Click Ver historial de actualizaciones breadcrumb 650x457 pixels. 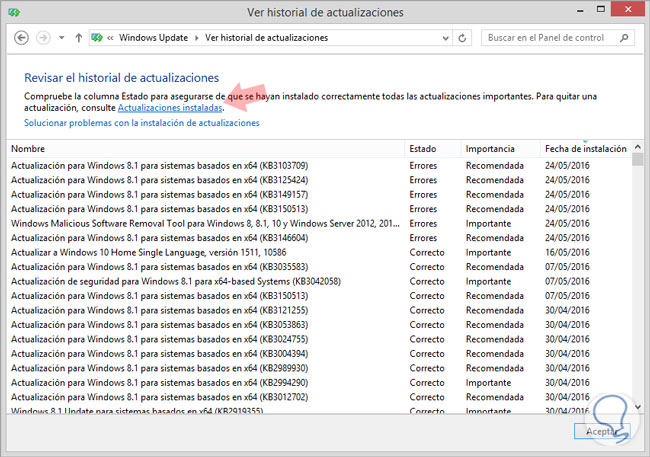click(267, 38)
